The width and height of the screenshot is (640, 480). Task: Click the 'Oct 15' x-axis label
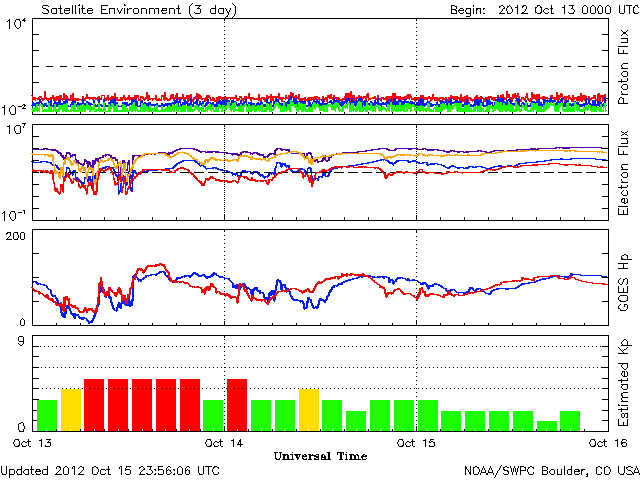(416, 443)
